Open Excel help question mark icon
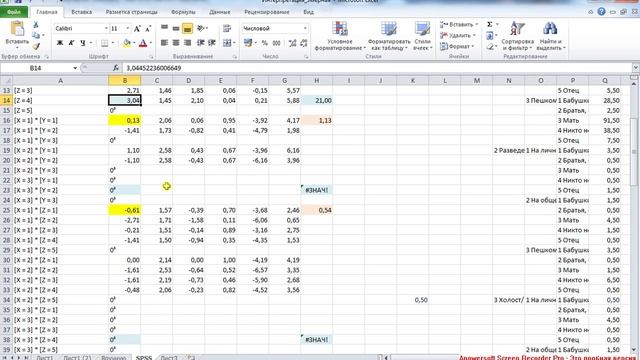Image resolution: width=640 pixels, height=360 pixels. pos(601,12)
